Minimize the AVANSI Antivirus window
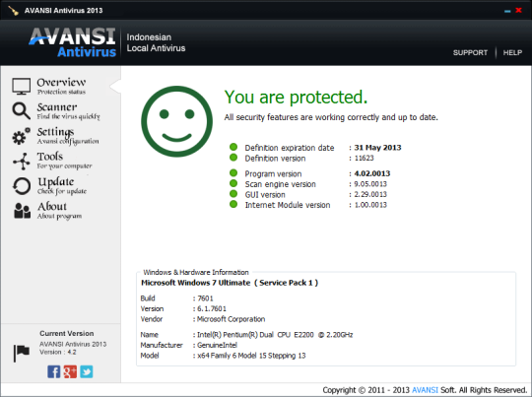The width and height of the screenshot is (532, 397). pos(507,11)
